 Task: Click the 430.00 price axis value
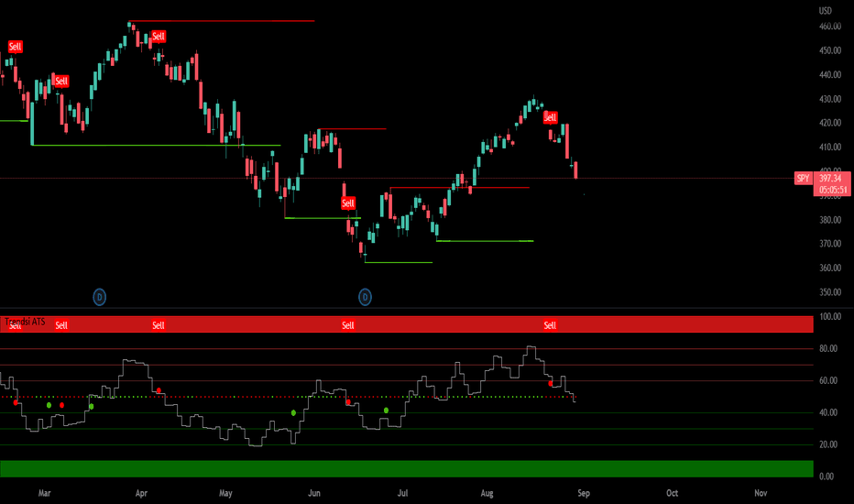[830, 99]
